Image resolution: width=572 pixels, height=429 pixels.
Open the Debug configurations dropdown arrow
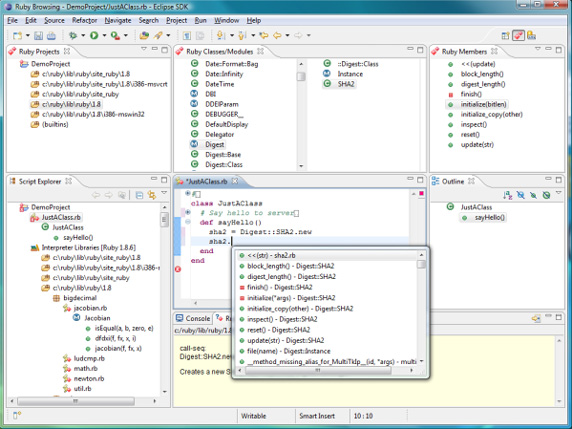(83, 35)
